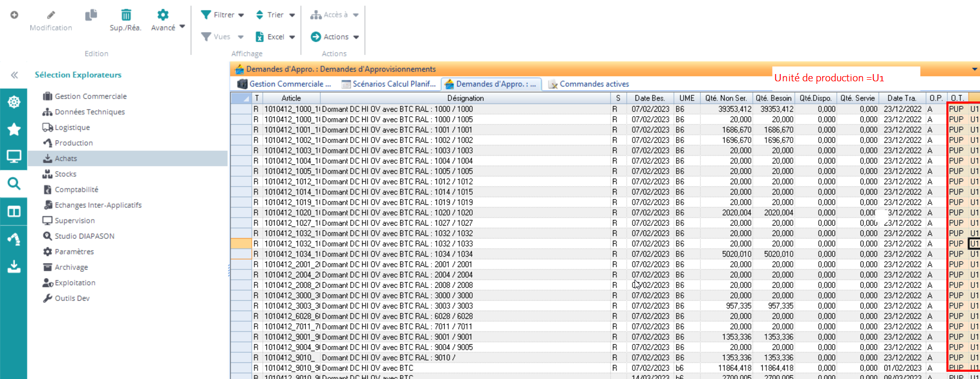Click the duplicate copy icon in toolbar
Screen dimensions: 980x379
point(91,15)
